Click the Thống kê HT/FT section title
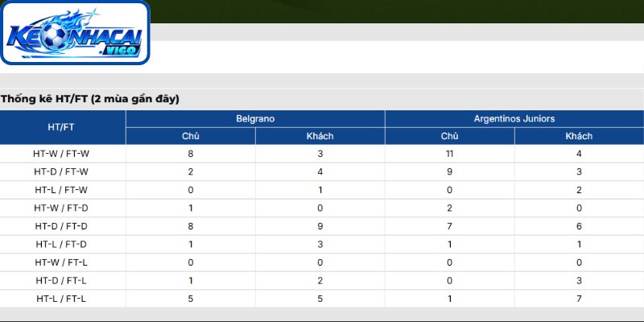This screenshot has height=322, width=644. (90, 99)
